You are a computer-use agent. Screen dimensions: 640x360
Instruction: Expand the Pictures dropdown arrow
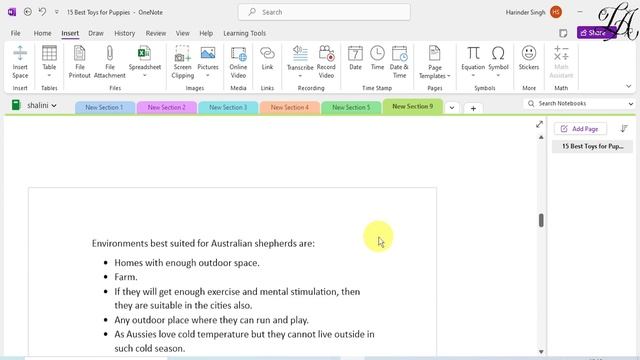click(x=208, y=76)
